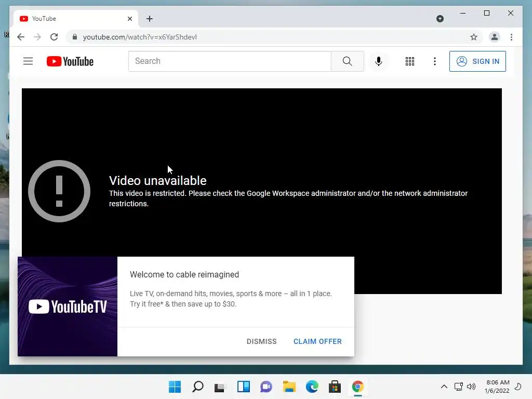
Task: Open File Explorer from taskbar
Action: [289, 387]
